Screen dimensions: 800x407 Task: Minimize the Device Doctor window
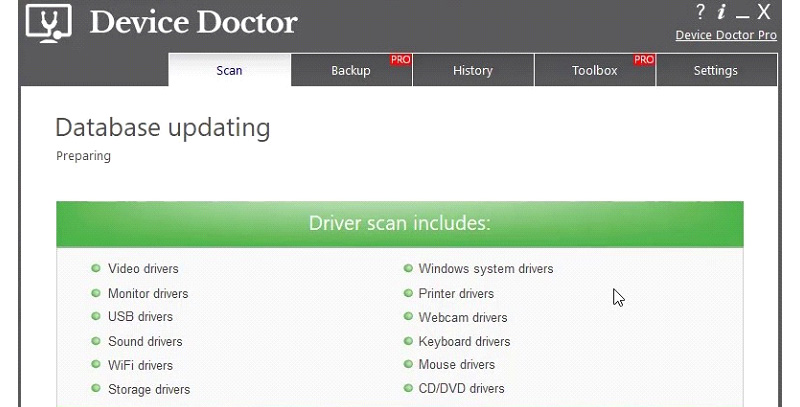click(742, 15)
